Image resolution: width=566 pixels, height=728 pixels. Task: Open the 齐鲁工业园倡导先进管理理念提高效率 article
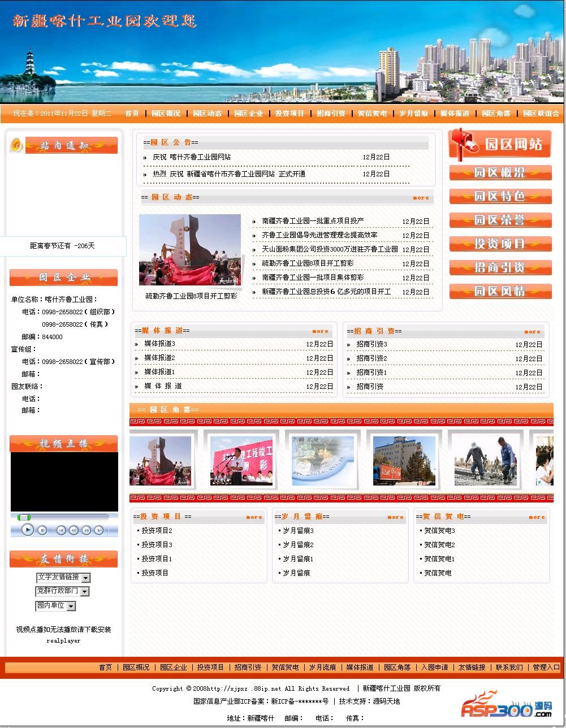tap(319, 235)
